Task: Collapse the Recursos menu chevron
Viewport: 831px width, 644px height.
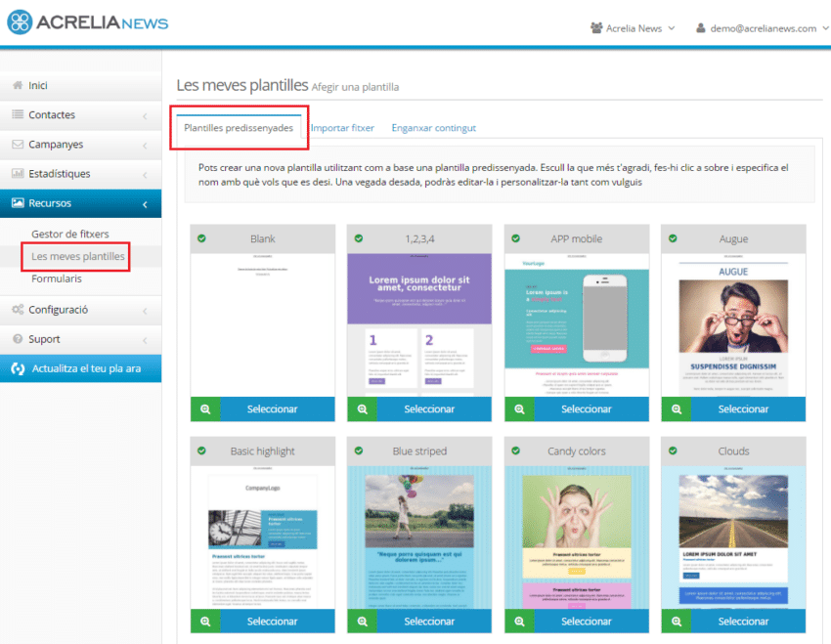Action: (146, 204)
